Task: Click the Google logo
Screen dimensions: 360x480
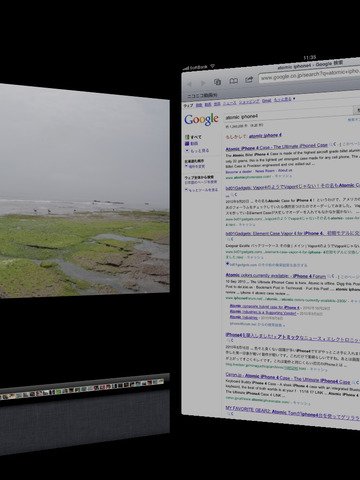Action: pyautogui.click(x=201, y=119)
